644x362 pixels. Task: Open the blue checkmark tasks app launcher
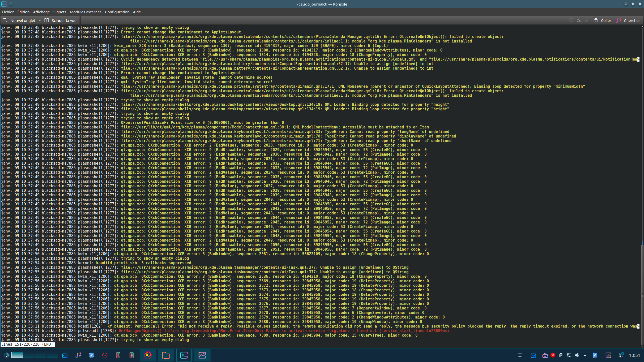[x=92, y=355]
